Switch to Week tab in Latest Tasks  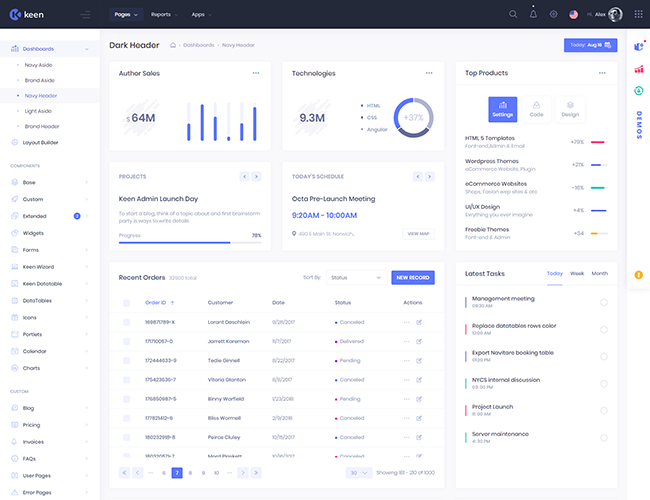[577, 273]
